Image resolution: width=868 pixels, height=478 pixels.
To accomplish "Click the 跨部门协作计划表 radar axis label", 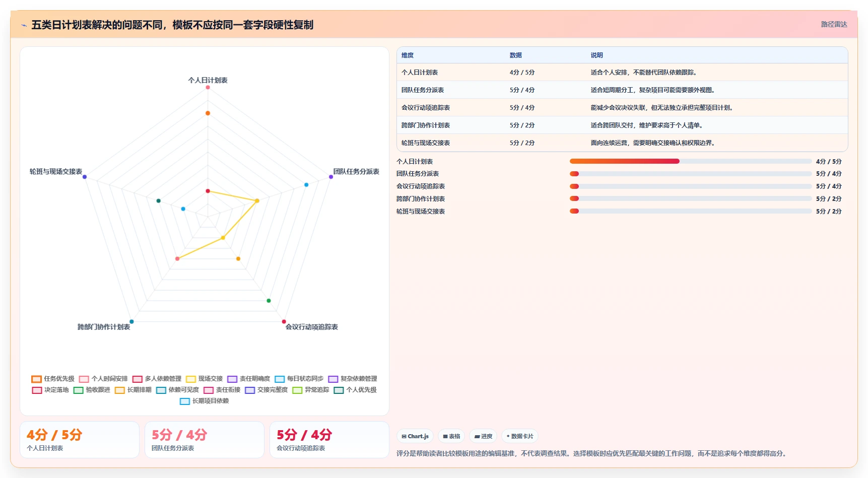I will pos(104,327).
